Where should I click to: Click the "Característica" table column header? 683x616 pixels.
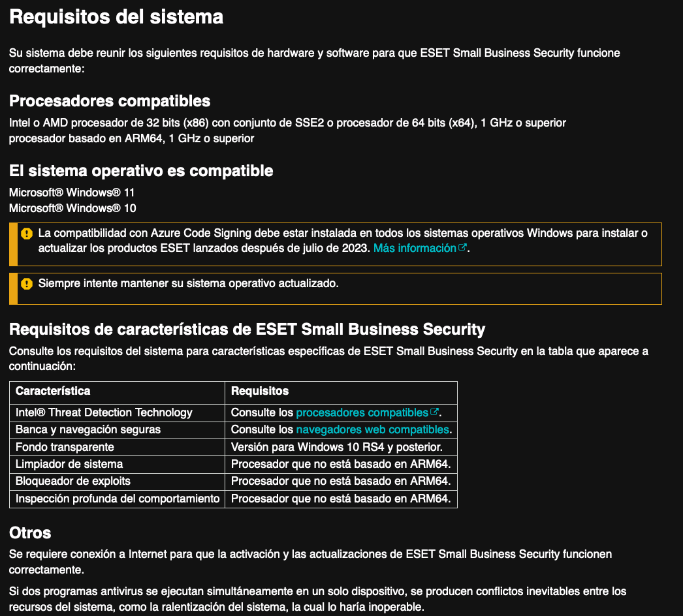53,392
